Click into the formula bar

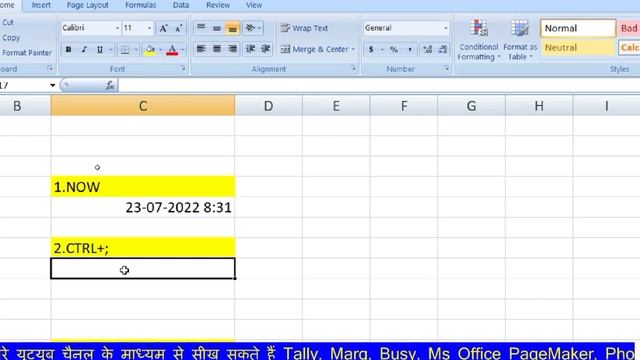click(x=379, y=85)
